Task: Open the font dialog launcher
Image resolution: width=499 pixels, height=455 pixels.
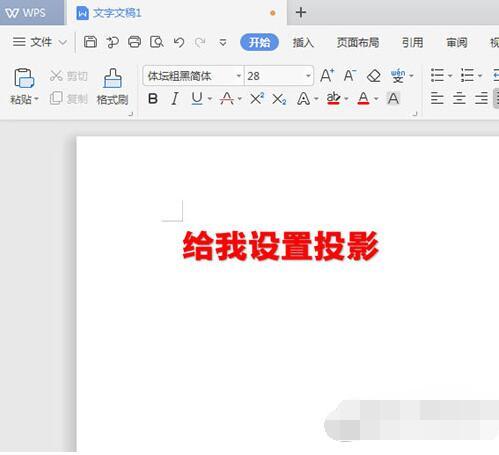Action: pos(415,114)
